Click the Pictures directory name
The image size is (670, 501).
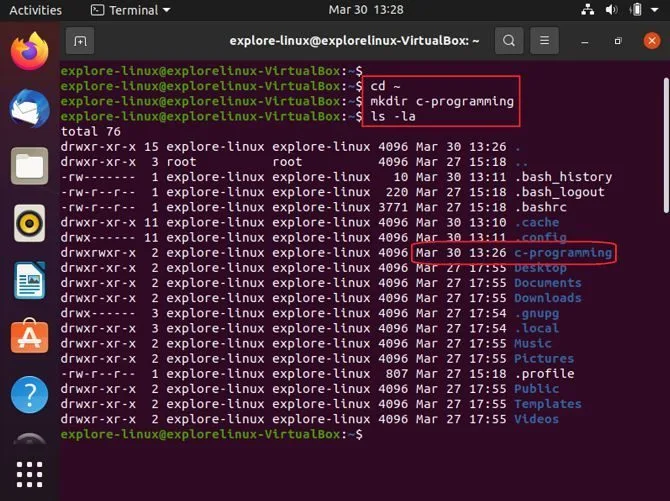[544, 359]
